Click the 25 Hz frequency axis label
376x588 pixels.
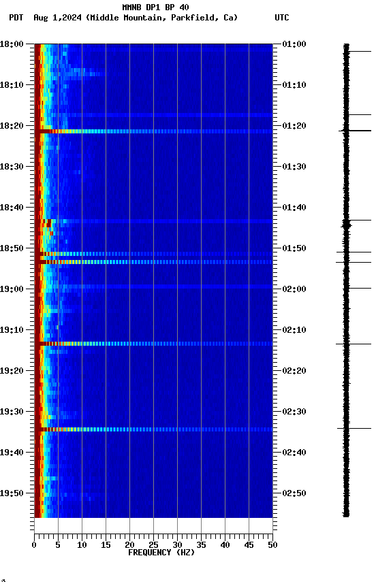(x=153, y=545)
